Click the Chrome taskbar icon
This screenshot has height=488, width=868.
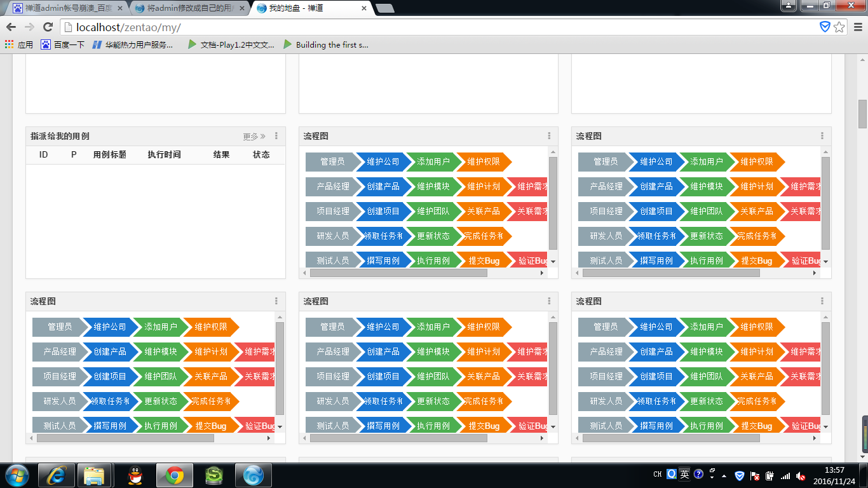click(x=175, y=475)
